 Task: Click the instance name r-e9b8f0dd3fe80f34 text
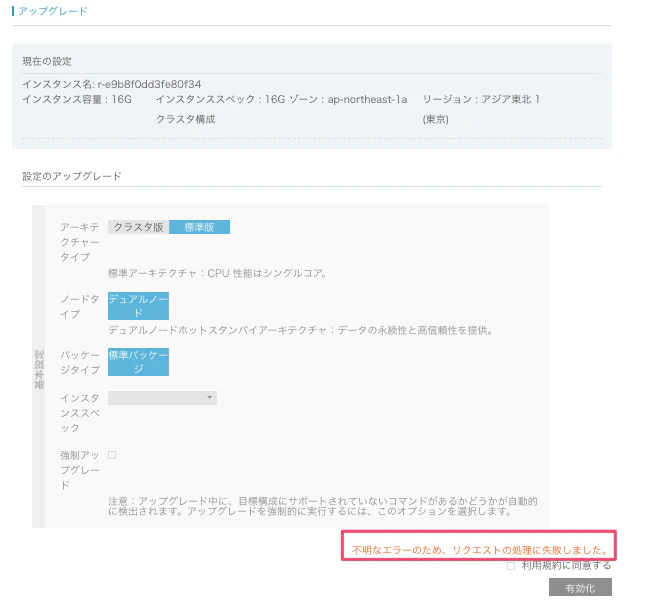(x=149, y=84)
